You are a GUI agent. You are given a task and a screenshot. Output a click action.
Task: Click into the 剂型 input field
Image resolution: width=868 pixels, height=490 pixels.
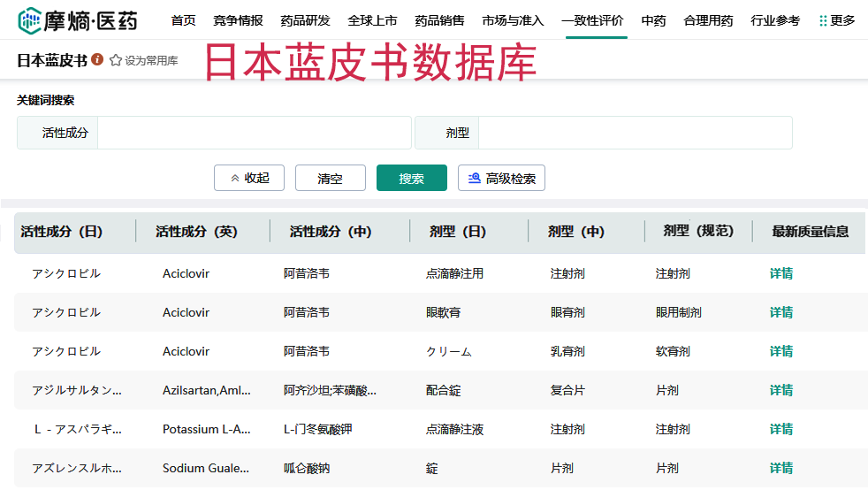pos(634,133)
